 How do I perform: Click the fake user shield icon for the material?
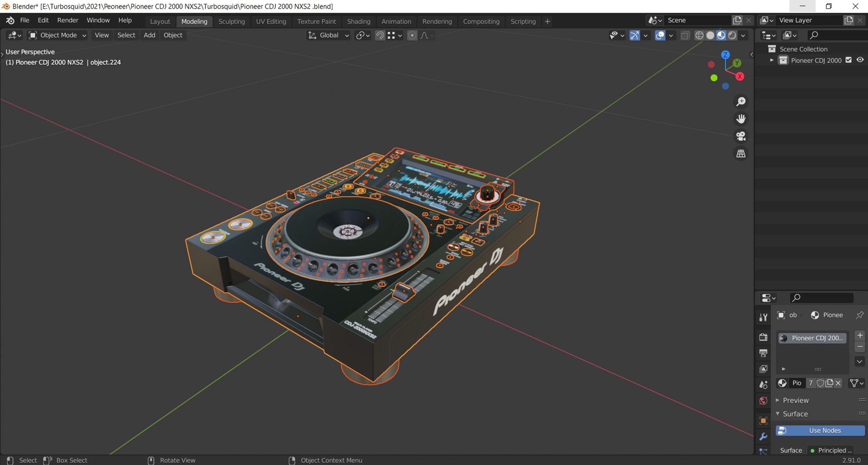pos(820,383)
